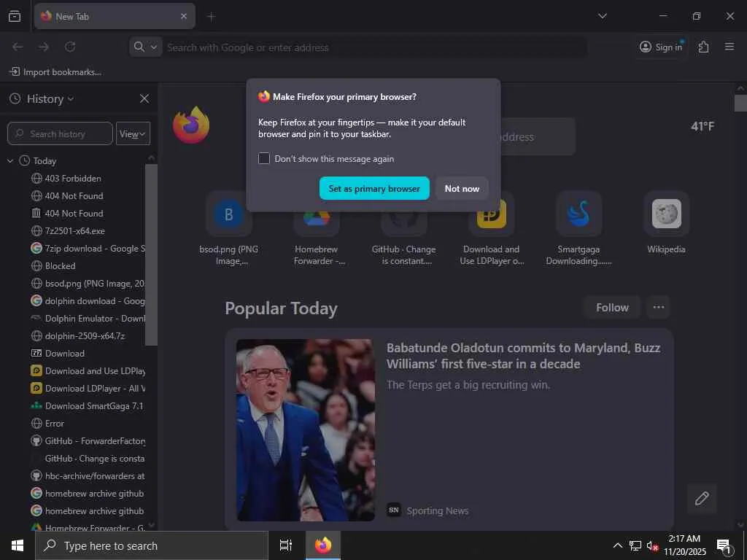Open 403 Forbidden history entry
The width and height of the screenshot is (747, 560).
tap(73, 179)
